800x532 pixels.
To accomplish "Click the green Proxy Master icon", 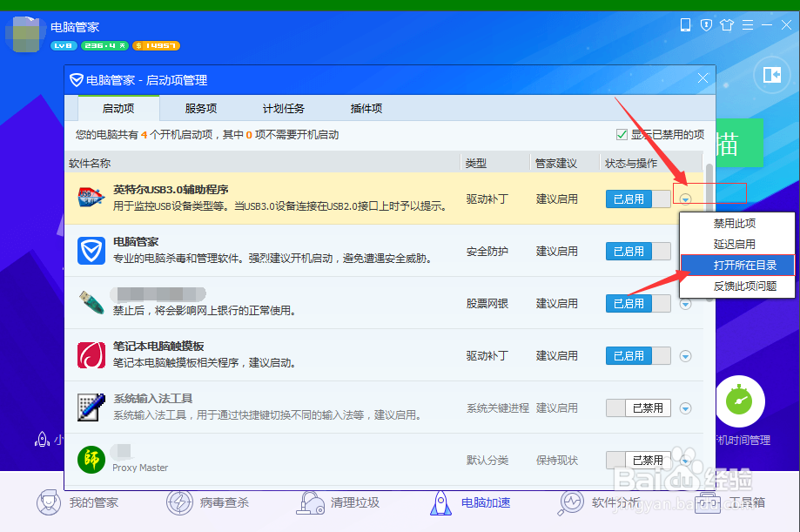I will tap(91, 460).
